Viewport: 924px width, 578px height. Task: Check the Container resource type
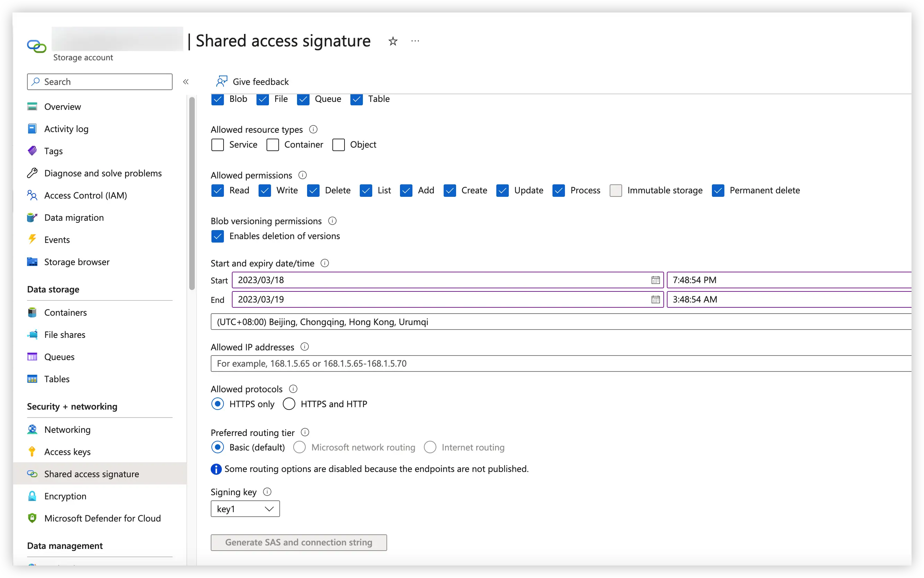coord(272,145)
